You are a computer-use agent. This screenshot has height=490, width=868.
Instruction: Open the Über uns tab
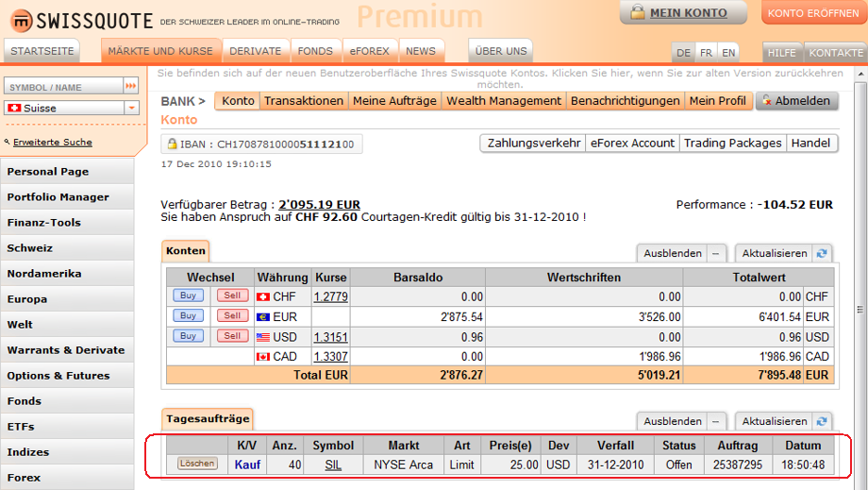pos(501,51)
